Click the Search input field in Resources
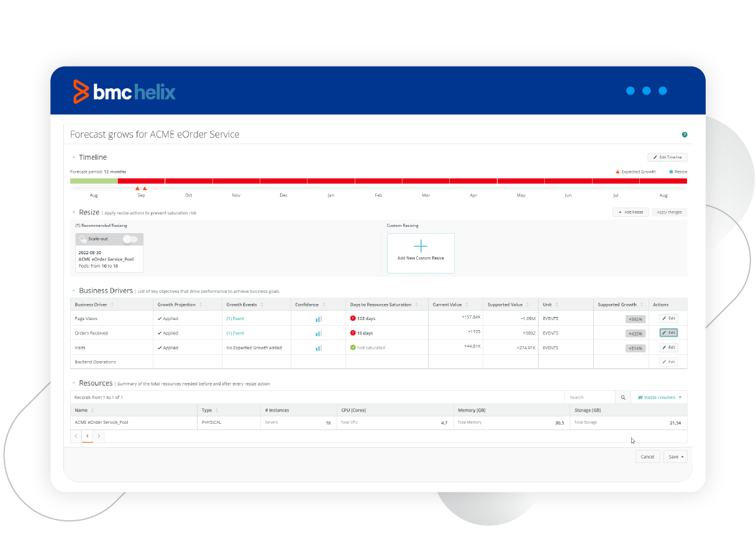The height and width of the screenshot is (560, 756). pos(590,397)
